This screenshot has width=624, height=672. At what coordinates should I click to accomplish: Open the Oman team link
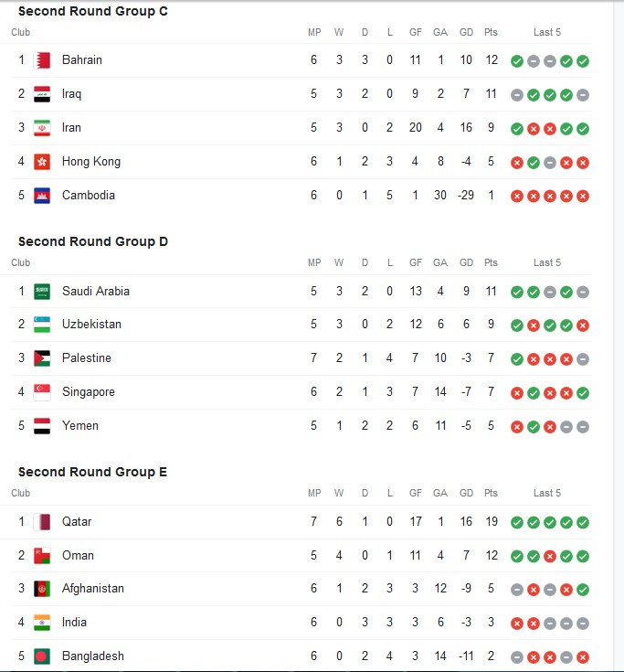coord(78,556)
